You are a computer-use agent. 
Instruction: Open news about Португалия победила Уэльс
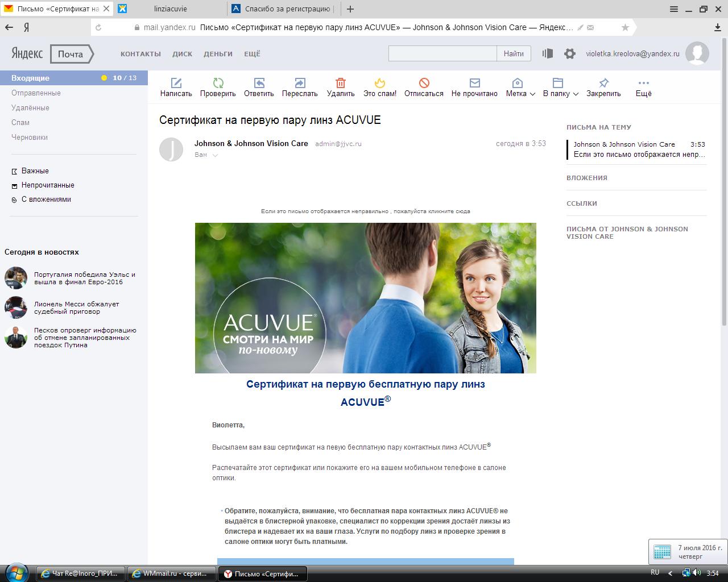pos(85,278)
